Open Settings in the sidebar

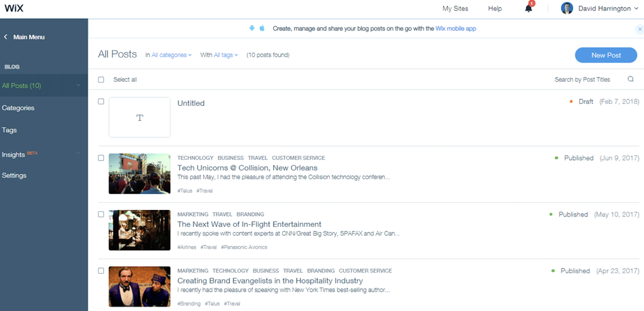point(14,175)
